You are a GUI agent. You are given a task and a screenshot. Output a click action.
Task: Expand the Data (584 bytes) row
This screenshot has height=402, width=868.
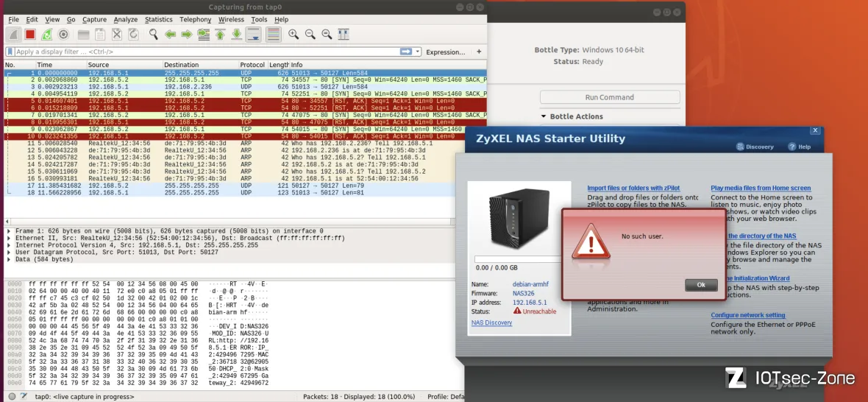(8, 259)
